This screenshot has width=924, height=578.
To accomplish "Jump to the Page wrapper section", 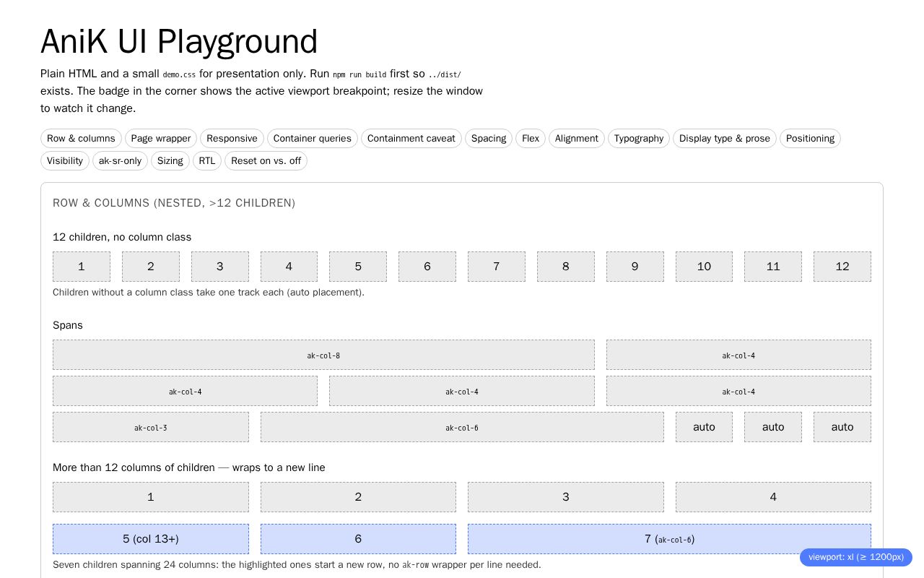I will pyautogui.click(x=161, y=139).
